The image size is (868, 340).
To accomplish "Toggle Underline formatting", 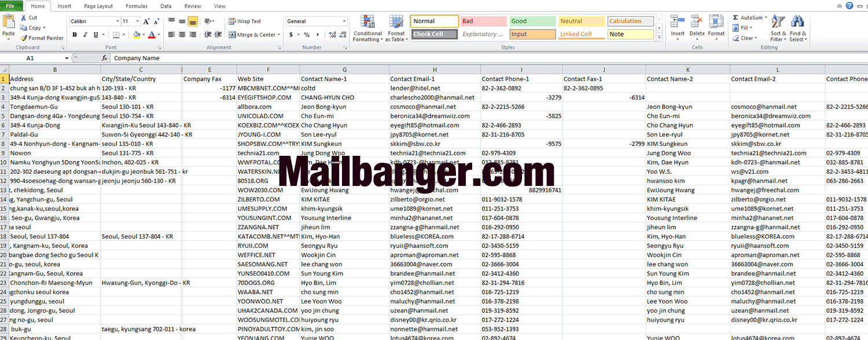I will (x=95, y=35).
